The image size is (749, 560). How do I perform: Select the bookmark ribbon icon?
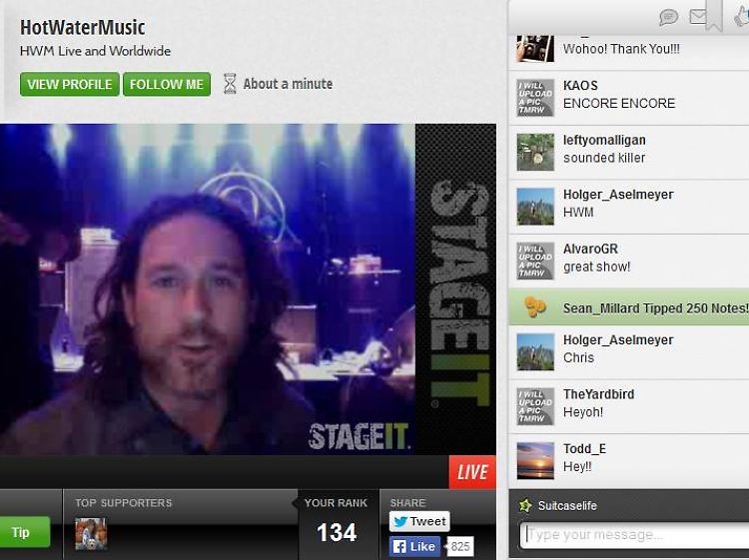(x=714, y=15)
